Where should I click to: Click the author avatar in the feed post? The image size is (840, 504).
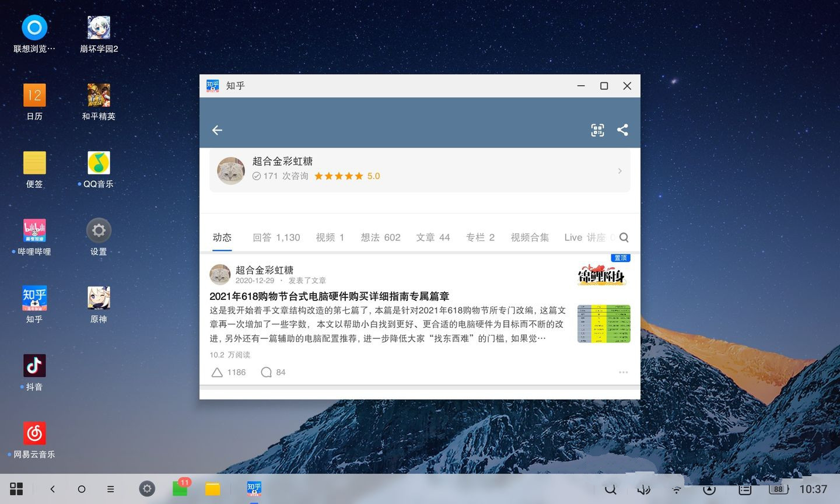[220, 274]
